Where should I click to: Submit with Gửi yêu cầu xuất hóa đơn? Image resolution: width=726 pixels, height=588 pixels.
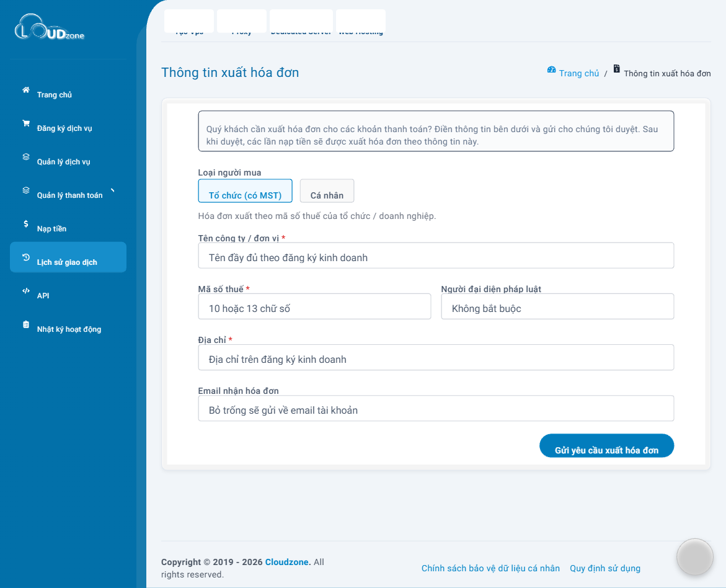606,446
